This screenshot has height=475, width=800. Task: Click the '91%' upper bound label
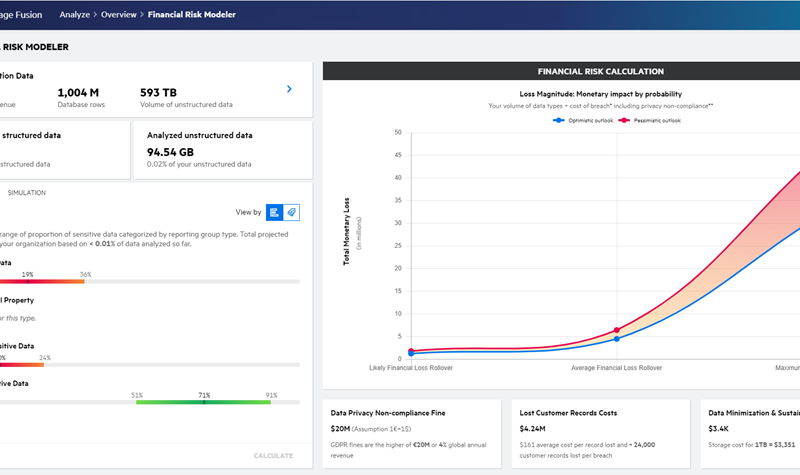[x=271, y=395]
